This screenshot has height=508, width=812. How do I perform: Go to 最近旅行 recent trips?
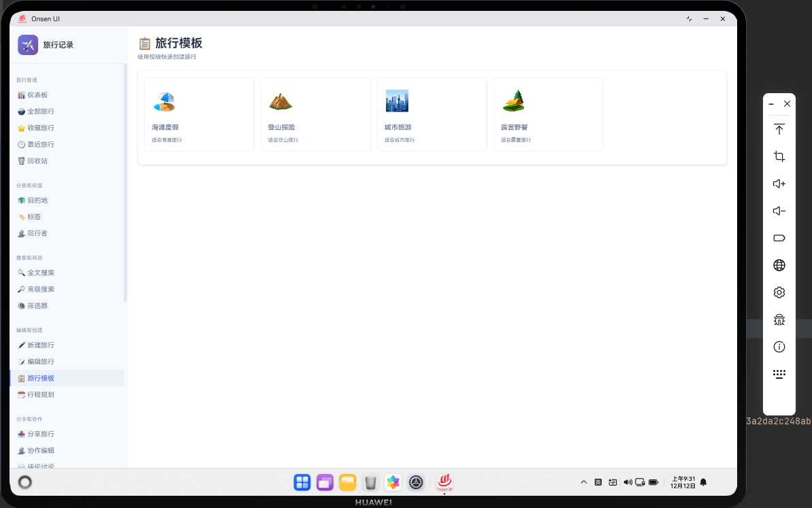[x=67, y=144]
